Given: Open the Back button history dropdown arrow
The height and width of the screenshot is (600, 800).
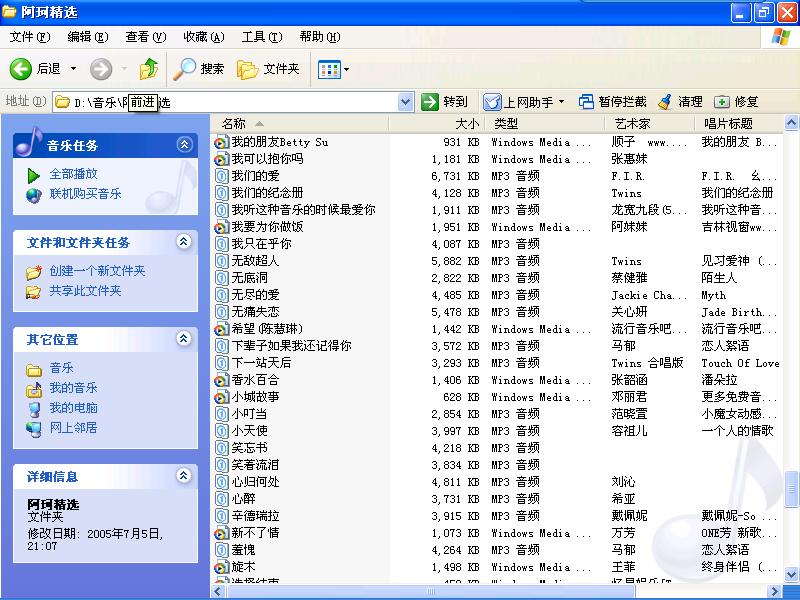Looking at the screenshot, I should tap(74, 69).
